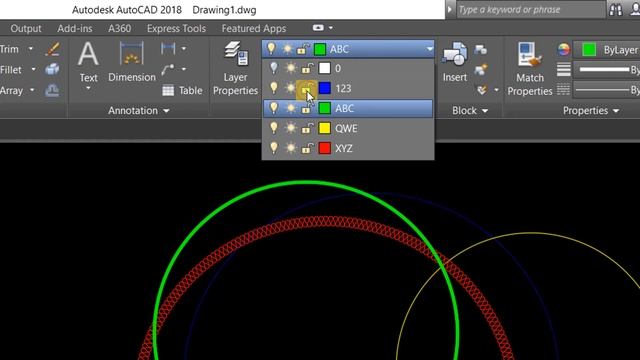Open the Layer Properties manager
This screenshot has width=640, height=360.
click(236, 69)
